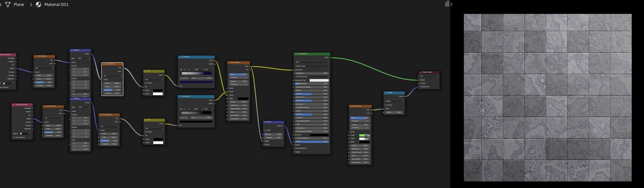Viewport: 644px width, 188px height.
Task: Toggle Clamp on the Multiply math node
Action: point(386,105)
